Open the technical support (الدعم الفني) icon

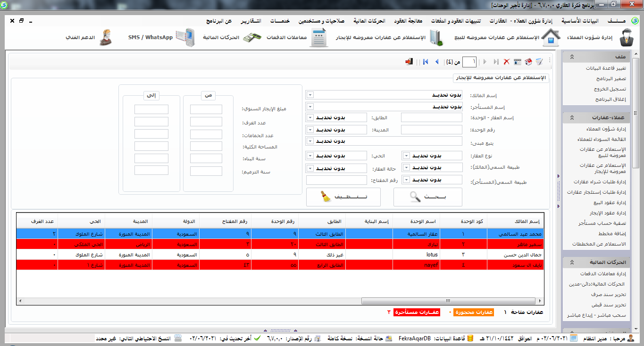point(106,38)
